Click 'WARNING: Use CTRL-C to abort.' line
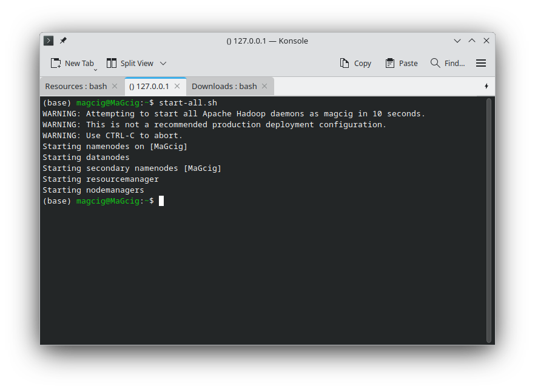535x392 pixels. (113, 136)
